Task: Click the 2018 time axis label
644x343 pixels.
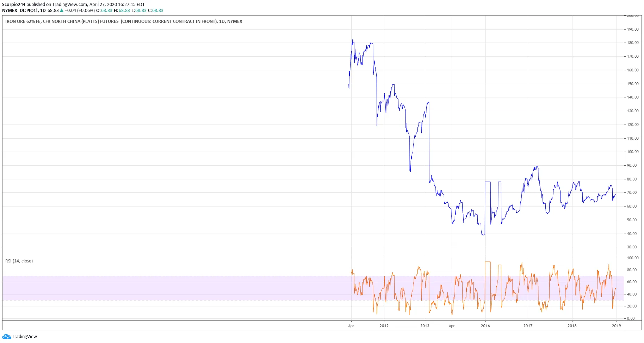Action: coord(572,326)
